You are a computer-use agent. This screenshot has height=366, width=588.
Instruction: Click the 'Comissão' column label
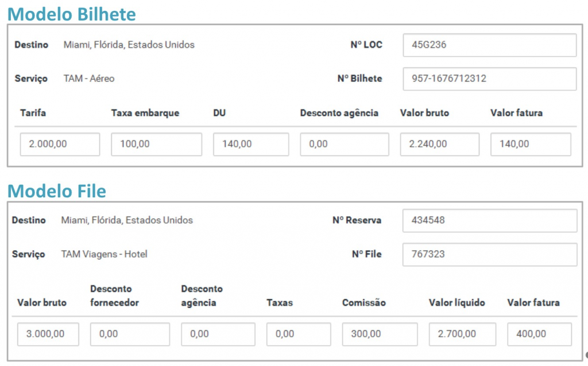[x=363, y=303]
